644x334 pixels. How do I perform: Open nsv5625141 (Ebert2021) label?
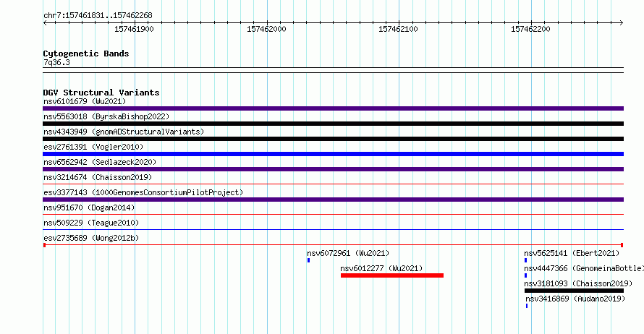click(x=572, y=253)
